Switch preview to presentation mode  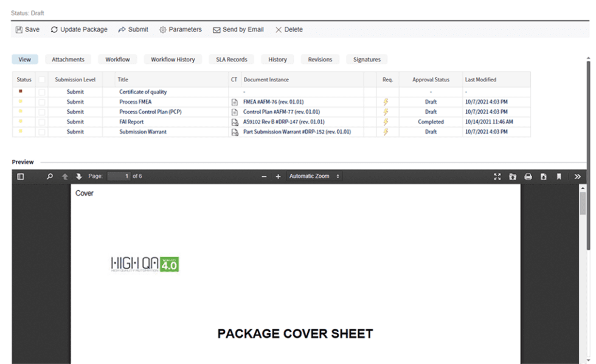pos(497,176)
